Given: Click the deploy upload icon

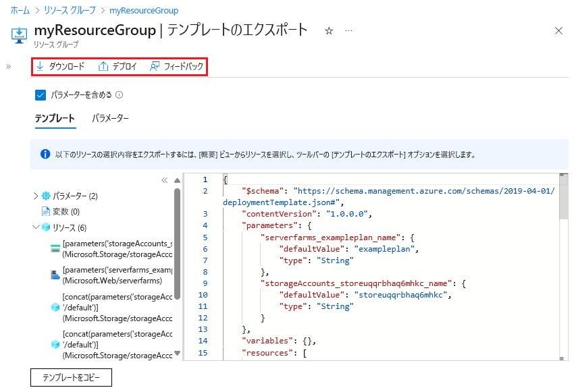Looking at the screenshot, I should pyautogui.click(x=103, y=66).
